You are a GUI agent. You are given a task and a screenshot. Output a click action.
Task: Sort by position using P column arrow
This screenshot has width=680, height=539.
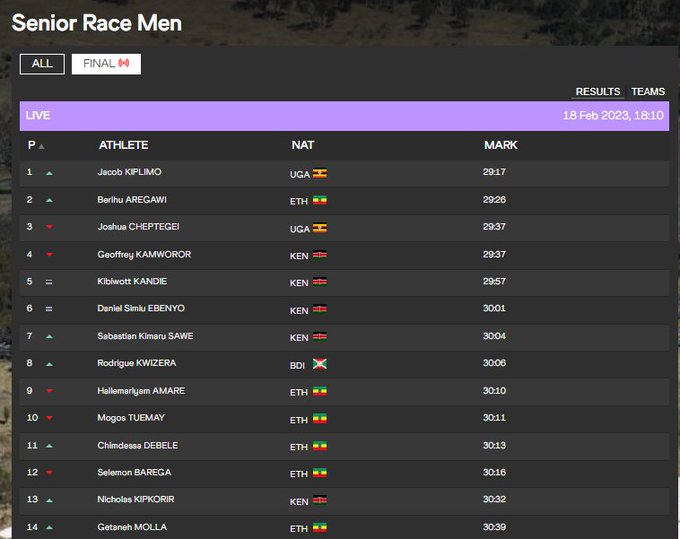(41, 146)
